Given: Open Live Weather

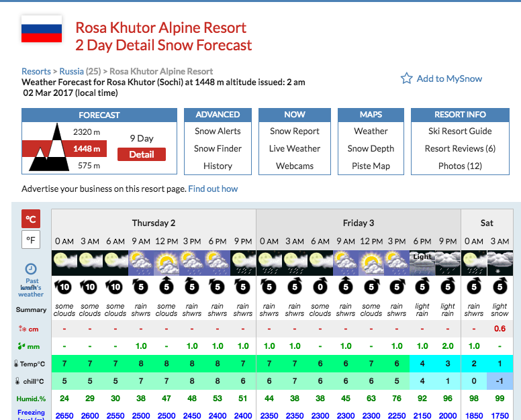Looking at the screenshot, I should (294, 148).
